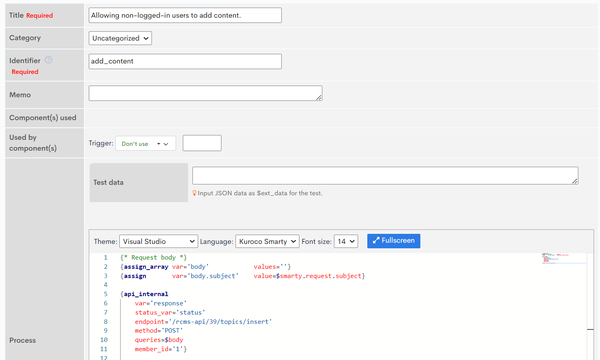Click the status_var='status' code line
600x360 pixels.
[x=170, y=312]
